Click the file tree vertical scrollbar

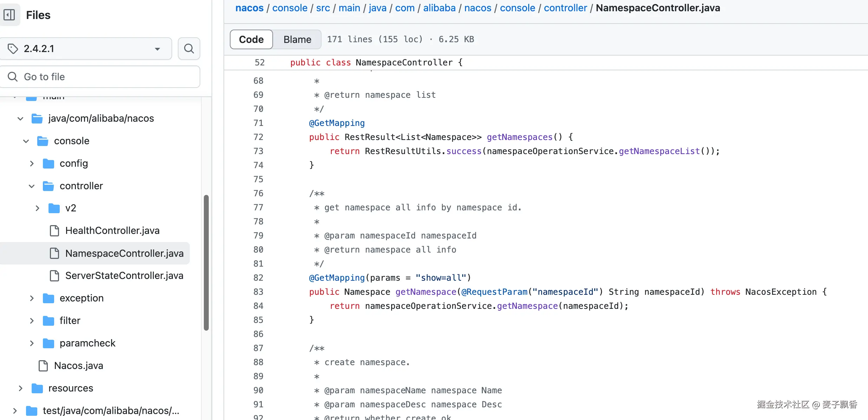[206, 262]
